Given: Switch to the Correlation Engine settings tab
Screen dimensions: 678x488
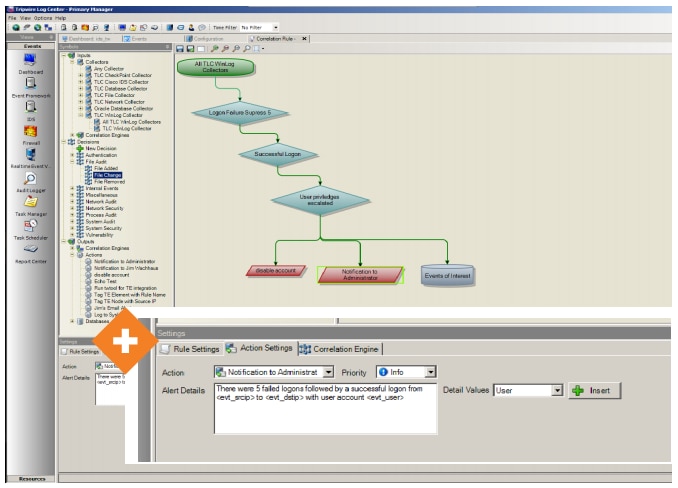Looking at the screenshot, I should pyautogui.click(x=339, y=349).
